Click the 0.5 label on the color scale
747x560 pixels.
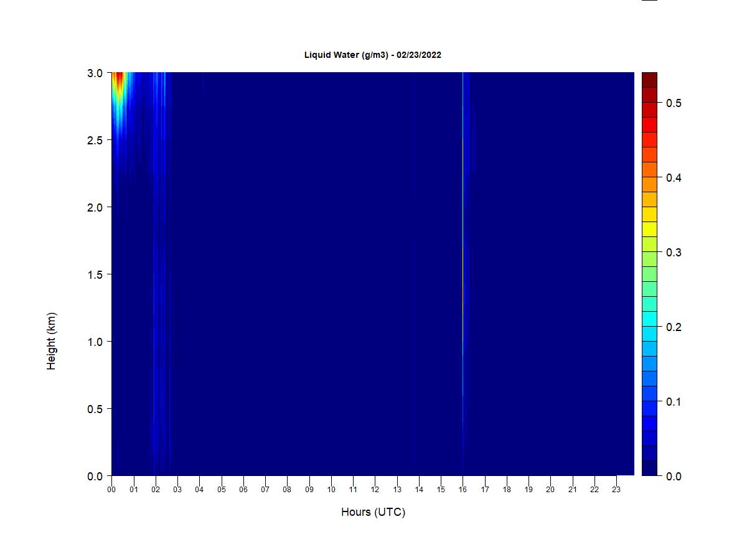coord(674,103)
